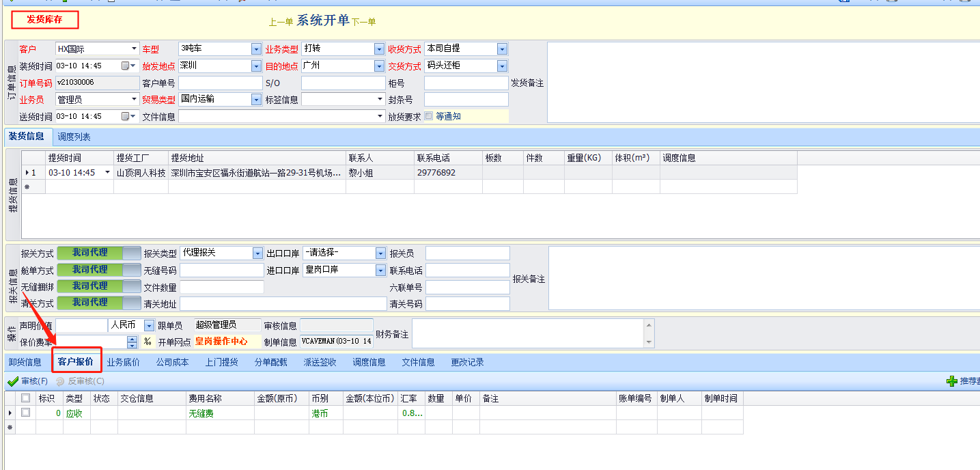This screenshot has width=980, height=470.
Task: Expand the 车型 dropdown showing 3吨车
Action: (256, 49)
